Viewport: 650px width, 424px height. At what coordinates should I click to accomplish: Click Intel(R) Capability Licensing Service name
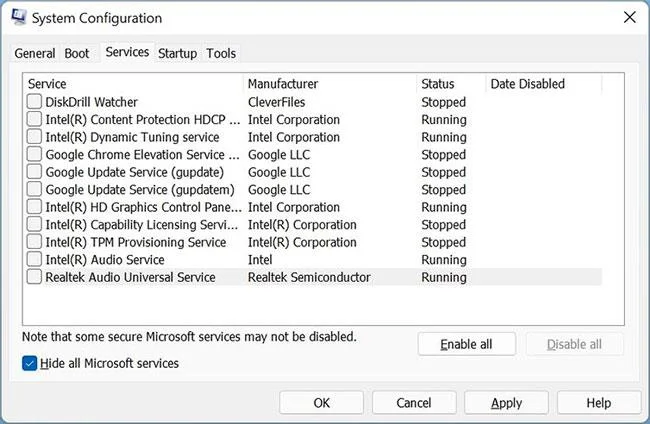tap(142, 225)
